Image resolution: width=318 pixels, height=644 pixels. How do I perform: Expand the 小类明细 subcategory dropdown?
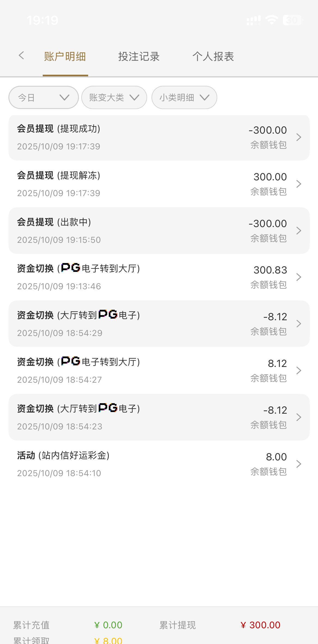(184, 98)
